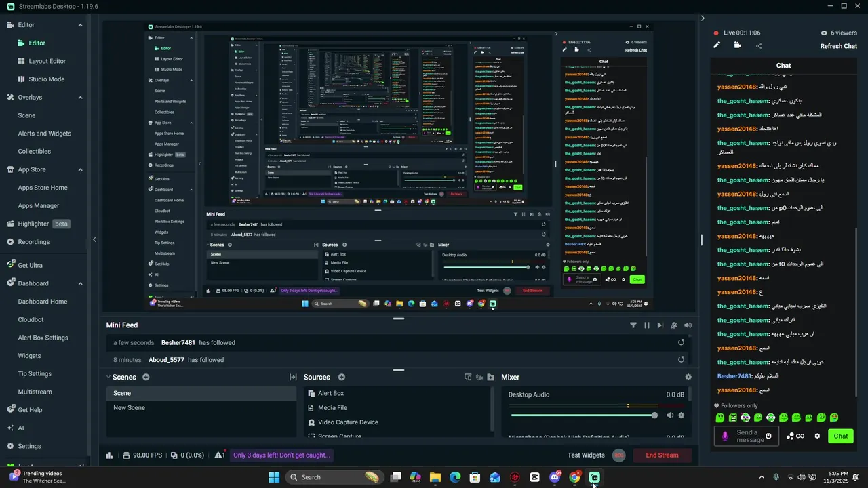This screenshot has height=488, width=868.
Task: Collapse the live dock chevron
Action: pyautogui.click(x=703, y=18)
